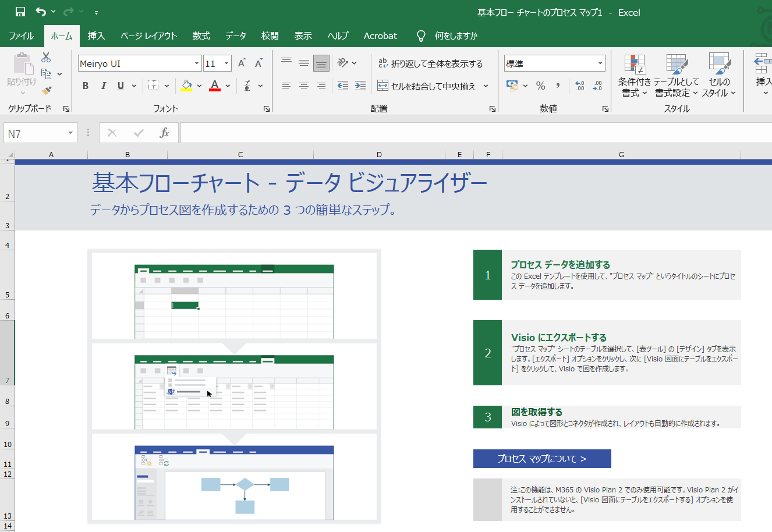772x532 pixels.
Task: Open テーブルとして書式設定 table format
Action: coord(676,76)
